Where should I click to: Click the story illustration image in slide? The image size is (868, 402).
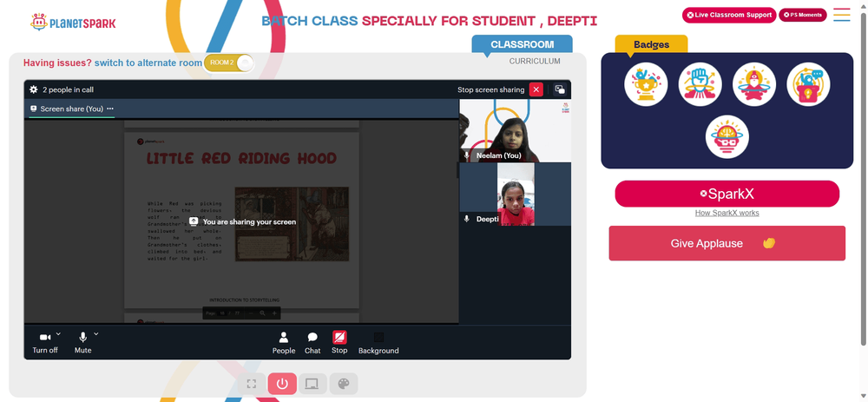tap(292, 224)
